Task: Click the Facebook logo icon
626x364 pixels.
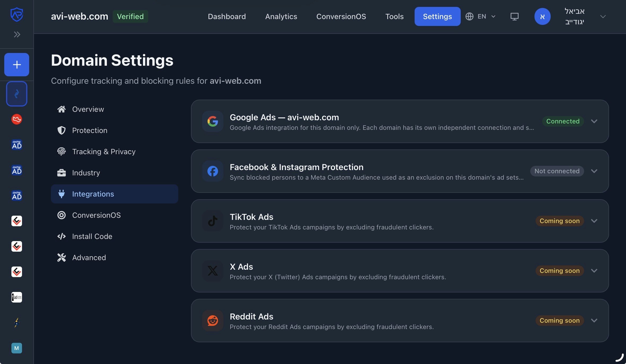Action: coord(213,171)
